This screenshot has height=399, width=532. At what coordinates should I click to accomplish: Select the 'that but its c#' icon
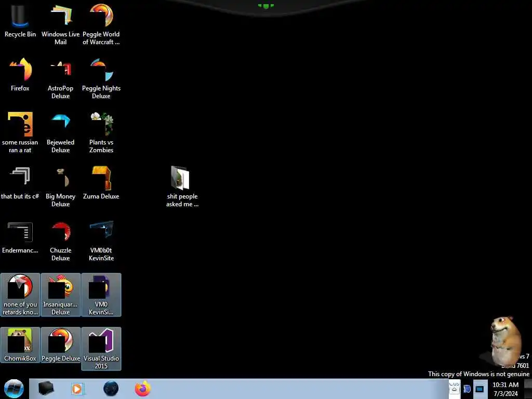pyautogui.click(x=20, y=182)
